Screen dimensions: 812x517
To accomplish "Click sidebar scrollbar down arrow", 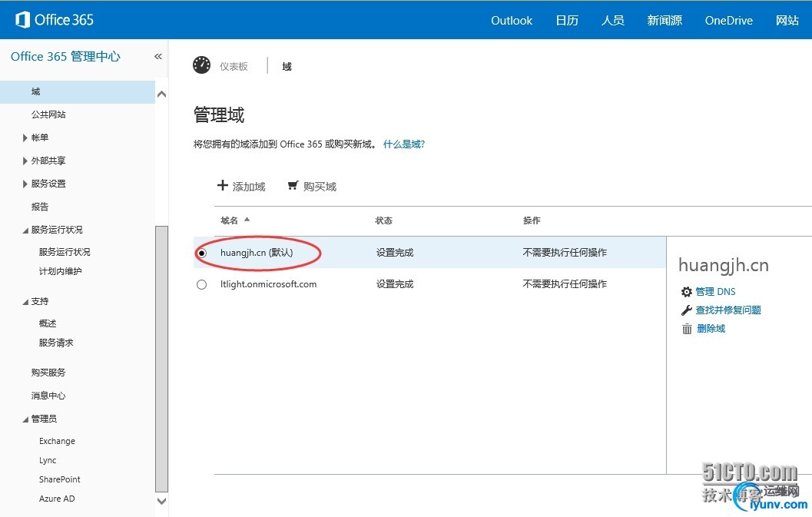I will 161,501.
